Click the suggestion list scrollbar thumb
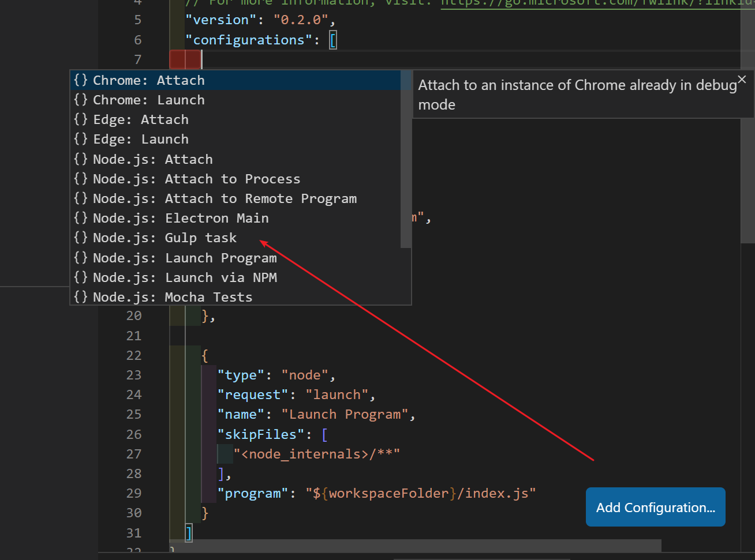 [x=406, y=159]
